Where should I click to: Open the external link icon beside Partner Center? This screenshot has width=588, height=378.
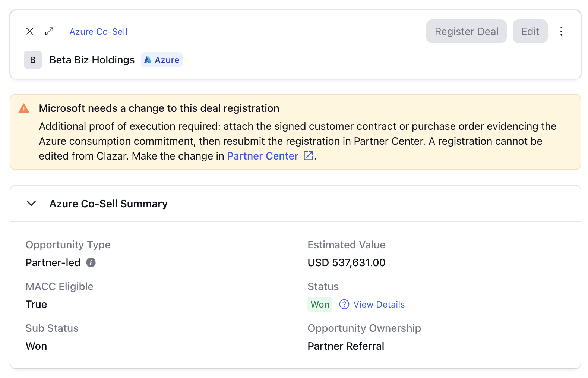(x=308, y=156)
